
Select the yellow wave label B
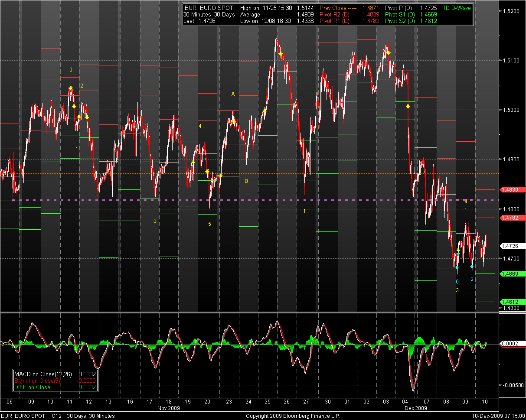(246, 181)
